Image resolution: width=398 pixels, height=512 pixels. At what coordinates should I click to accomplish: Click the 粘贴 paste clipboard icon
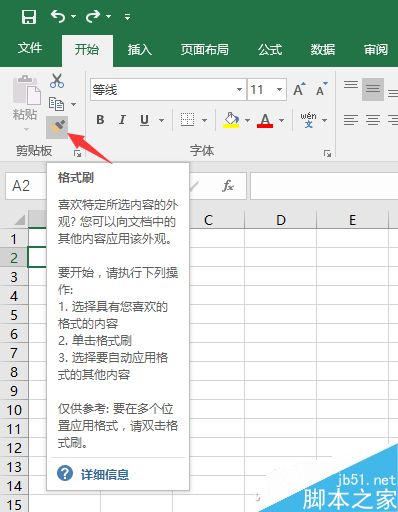27,90
